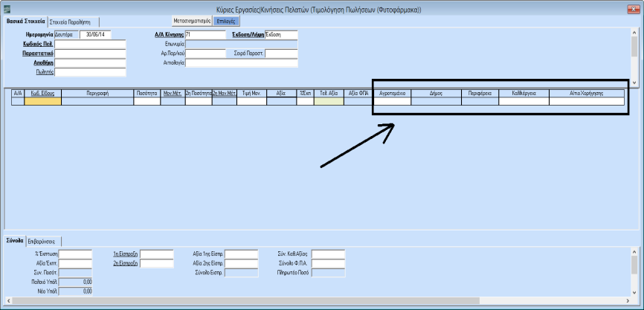
Task: Click the header panel scroll-up arrow
Action: [635, 34]
